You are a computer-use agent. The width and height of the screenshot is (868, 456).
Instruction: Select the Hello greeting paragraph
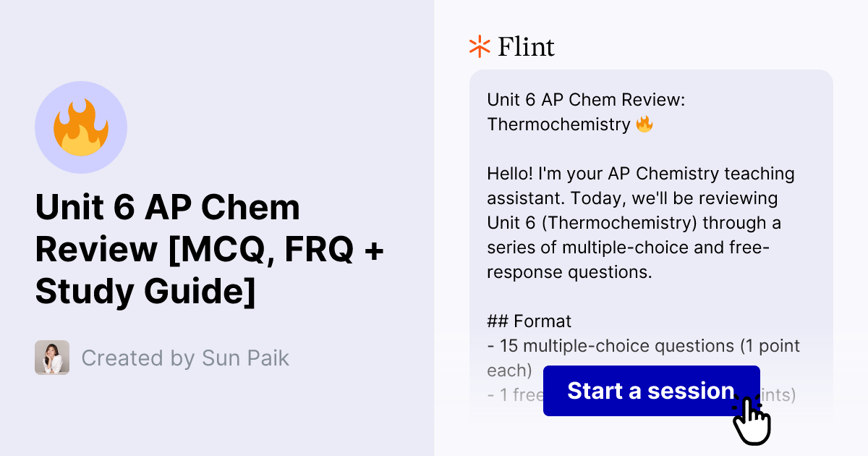point(640,222)
